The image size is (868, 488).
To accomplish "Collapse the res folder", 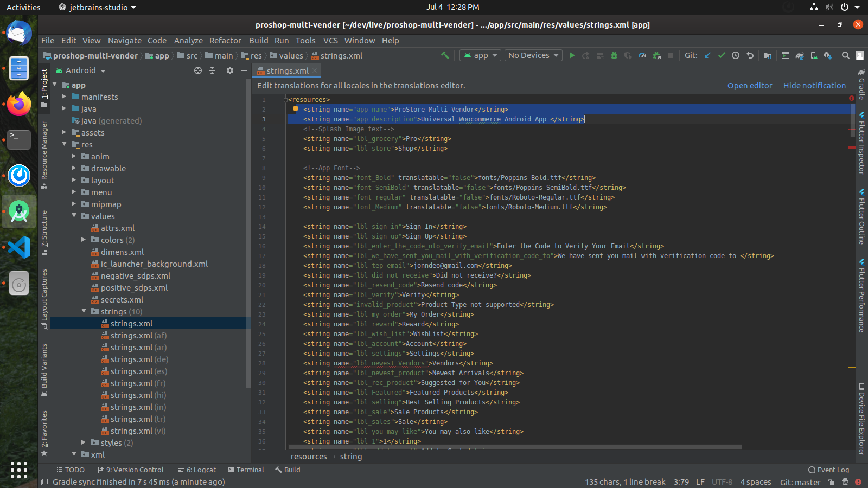I will pyautogui.click(x=64, y=144).
